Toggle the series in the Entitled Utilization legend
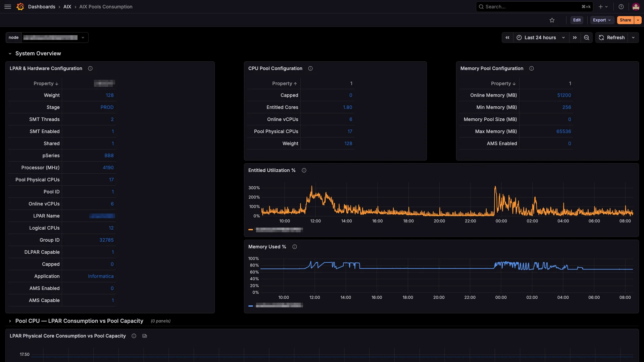 click(x=279, y=230)
